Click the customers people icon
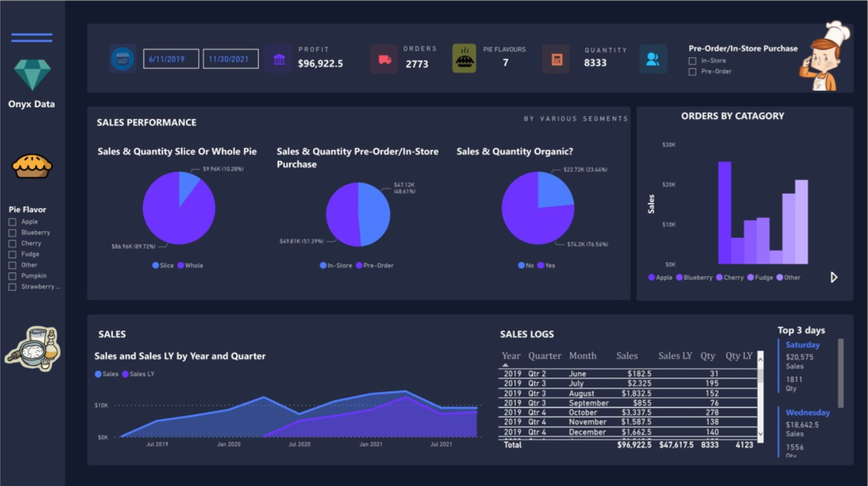The image size is (868, 486). click(x=653, y=59)
